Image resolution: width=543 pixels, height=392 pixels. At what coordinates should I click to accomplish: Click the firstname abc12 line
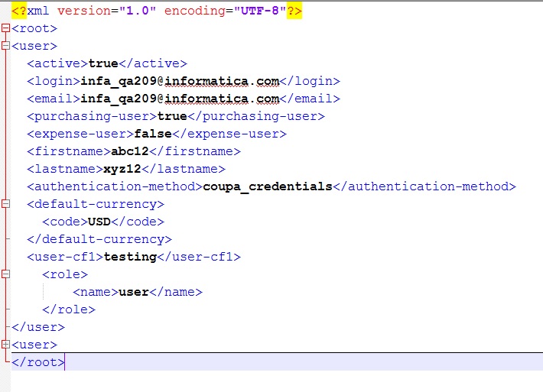tap(134, 151)
